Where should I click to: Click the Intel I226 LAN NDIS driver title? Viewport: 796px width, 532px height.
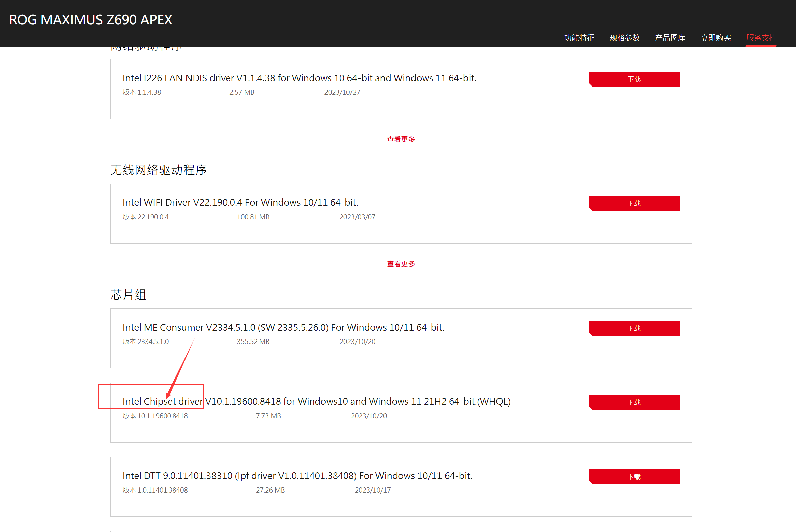point(300,78)
